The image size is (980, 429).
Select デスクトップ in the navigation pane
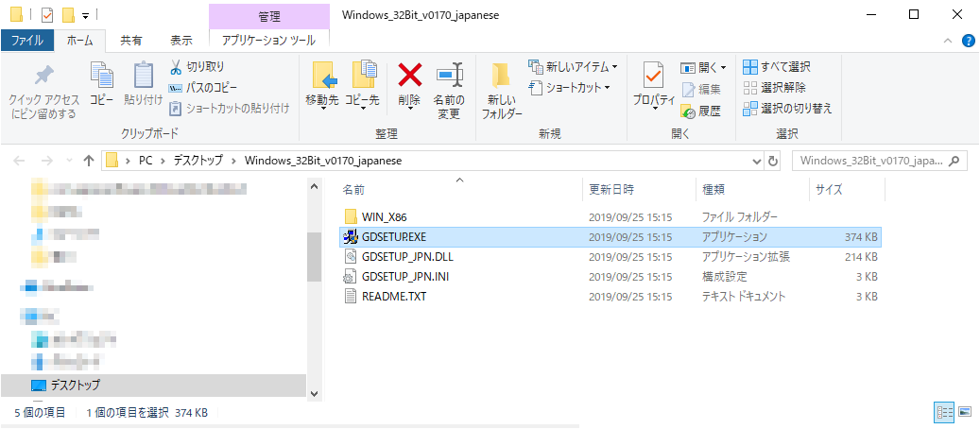(x=153, y=386)
